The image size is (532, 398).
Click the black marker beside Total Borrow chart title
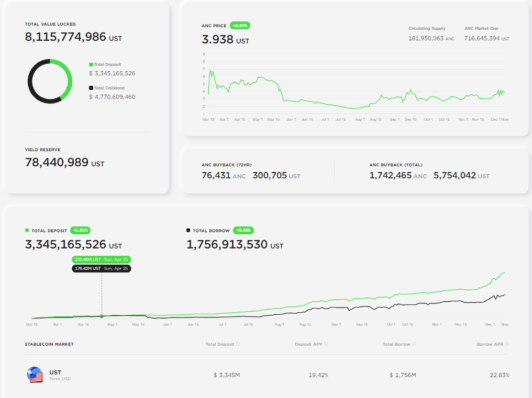189,230
